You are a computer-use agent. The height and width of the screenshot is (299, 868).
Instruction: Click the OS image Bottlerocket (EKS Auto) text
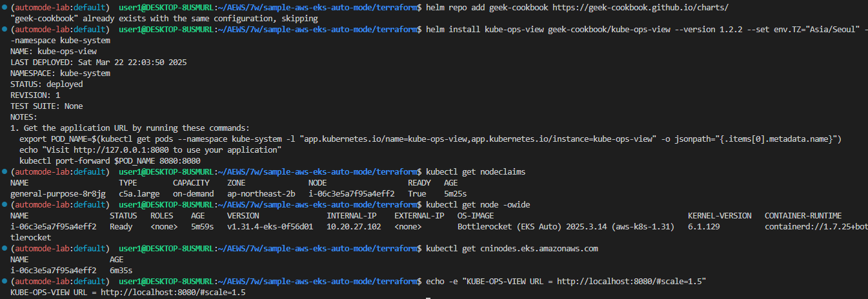click(566, 227)
